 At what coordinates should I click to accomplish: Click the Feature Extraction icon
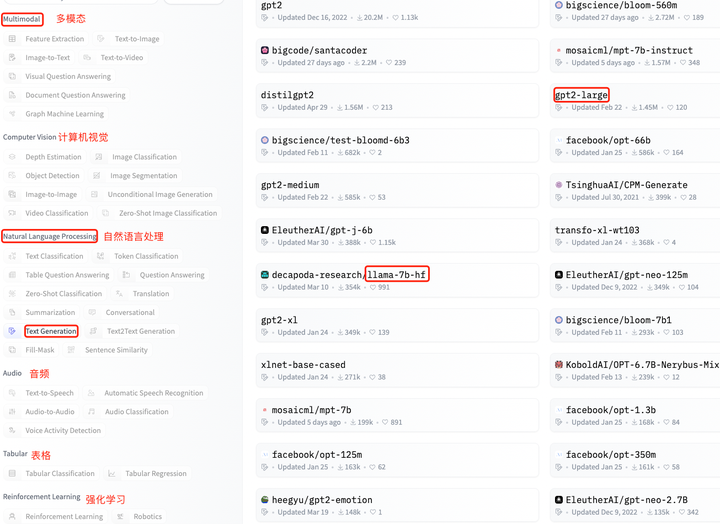click(12, 39)
